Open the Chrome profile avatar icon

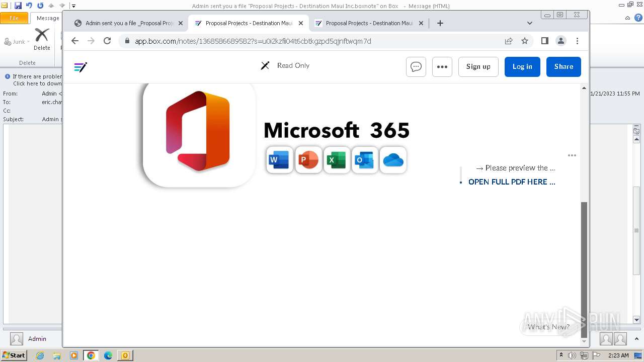point(561,41)
